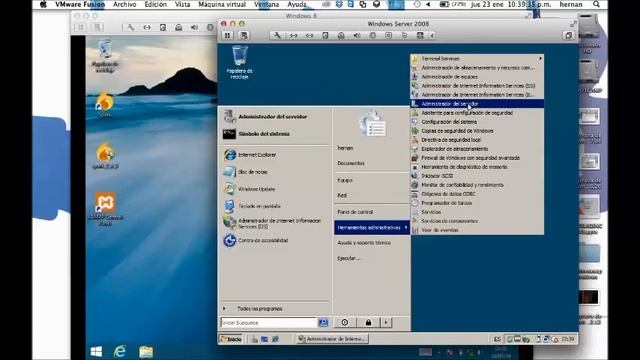This screenshot has width=640, height=360.
Task: Open Ayuda y soporte técnico
Action: (x=372, y=243)
